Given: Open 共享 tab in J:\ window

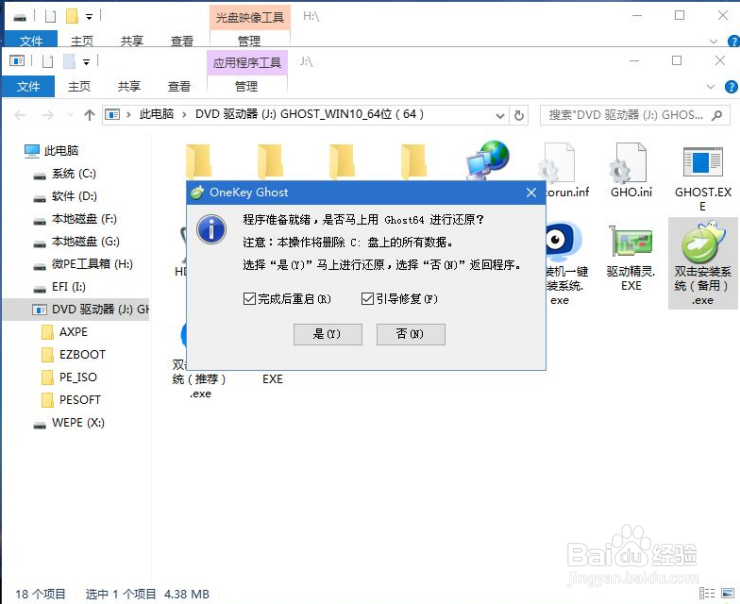Looking at the screenshot, I should (x=129, y=86).
